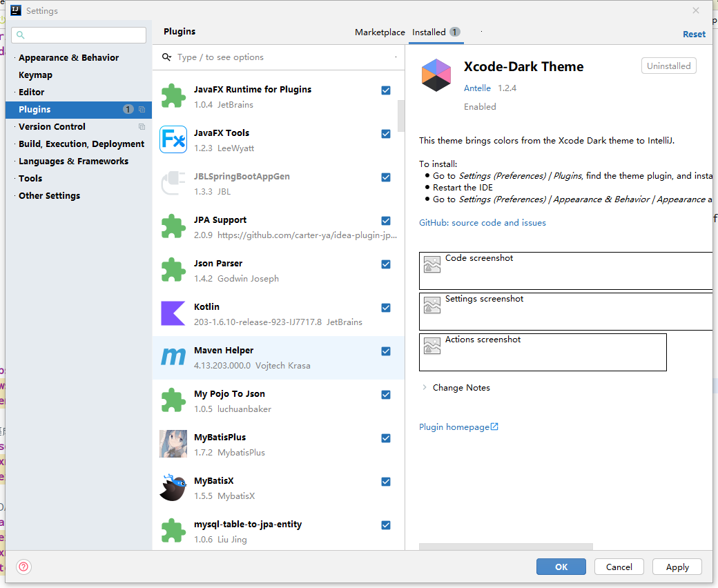Toggle the JBLSpringBootAppGen checkbox

386,177
